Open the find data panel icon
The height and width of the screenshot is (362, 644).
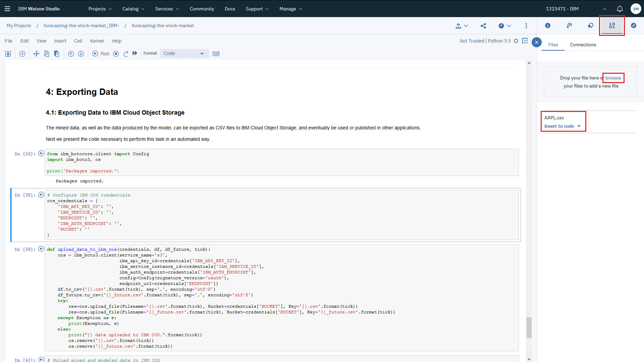(612, 25)
